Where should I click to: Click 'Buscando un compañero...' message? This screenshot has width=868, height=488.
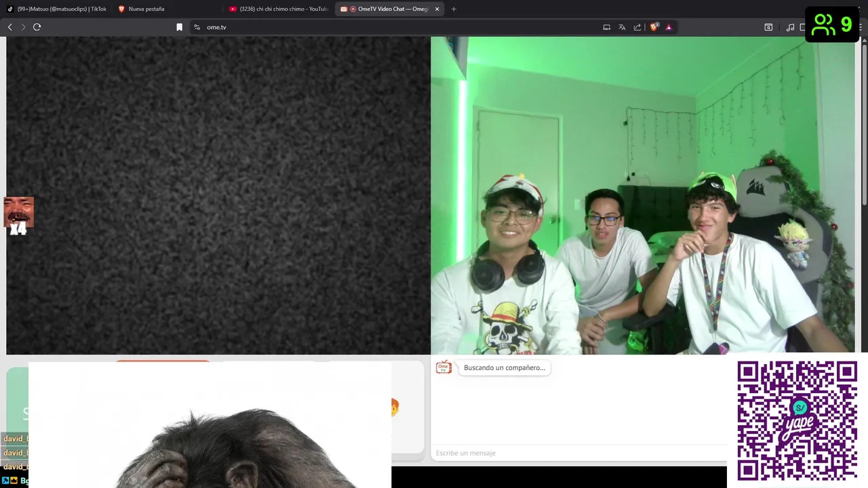point(505,368)
